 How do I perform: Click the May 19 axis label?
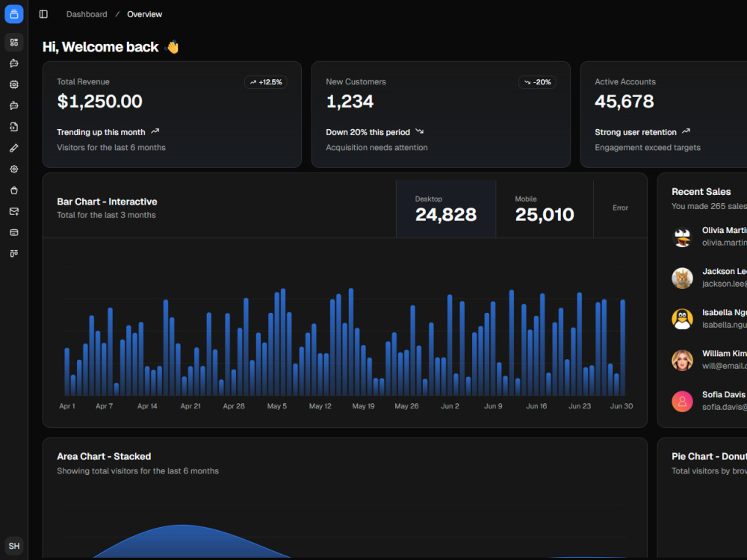pos(364,406)
